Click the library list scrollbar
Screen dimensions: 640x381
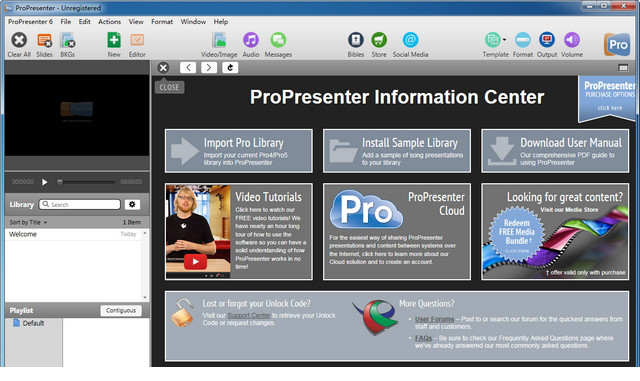pos(144,265)
